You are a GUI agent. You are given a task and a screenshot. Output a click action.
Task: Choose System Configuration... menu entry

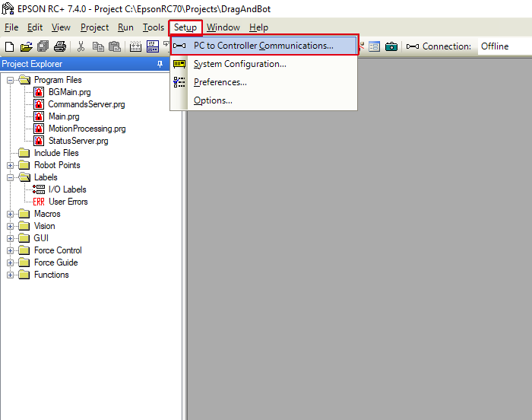pyautogui.click(x=264, y=64)
